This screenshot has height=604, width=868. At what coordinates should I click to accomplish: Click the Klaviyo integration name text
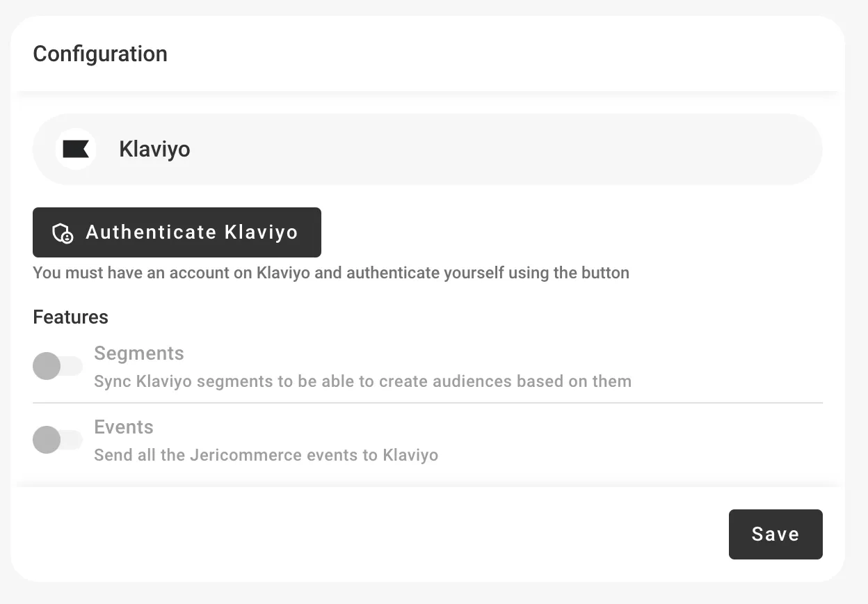tap(154, 149)
